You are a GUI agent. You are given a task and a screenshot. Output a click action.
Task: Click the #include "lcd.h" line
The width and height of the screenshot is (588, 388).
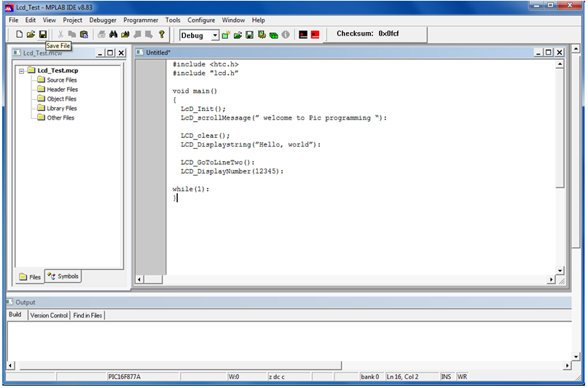(x=205, y=73)
